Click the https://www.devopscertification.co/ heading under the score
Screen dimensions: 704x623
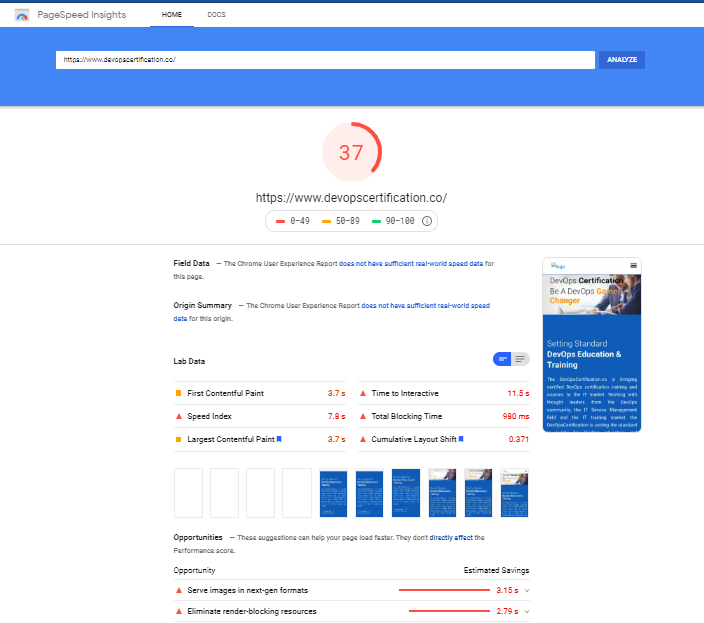[352, 198]
